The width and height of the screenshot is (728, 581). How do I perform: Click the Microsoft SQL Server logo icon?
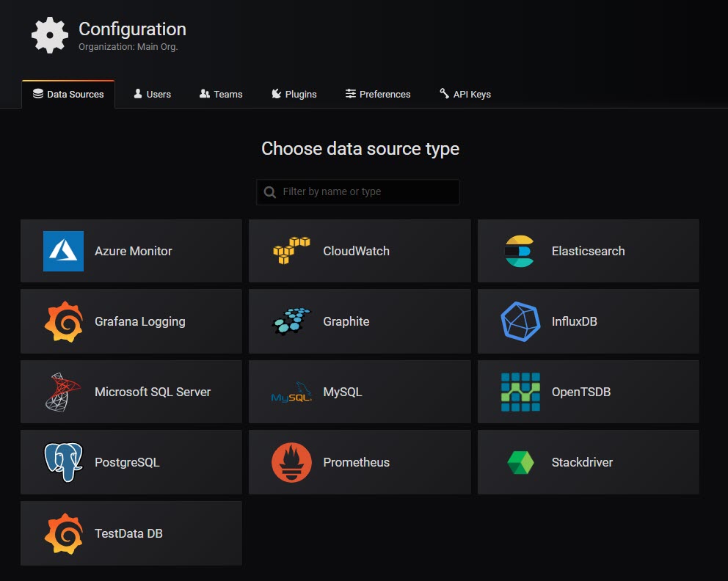point(62,392)
